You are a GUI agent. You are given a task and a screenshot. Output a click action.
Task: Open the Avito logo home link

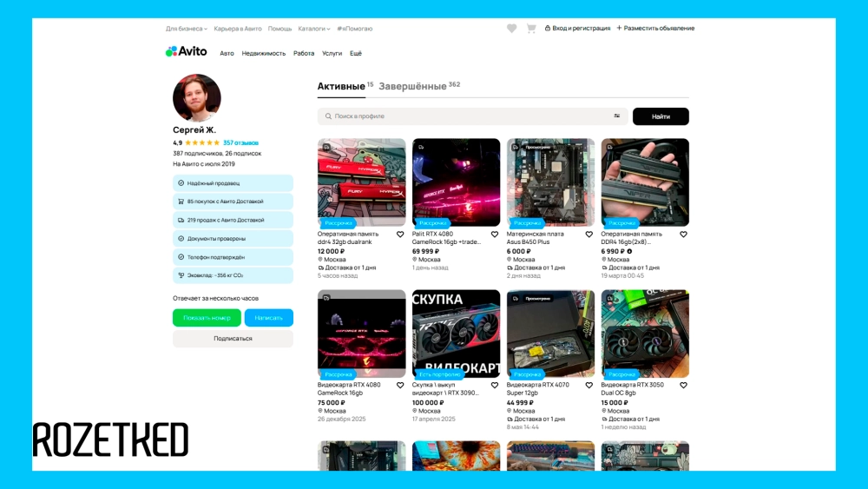click(x=186, y=51)
